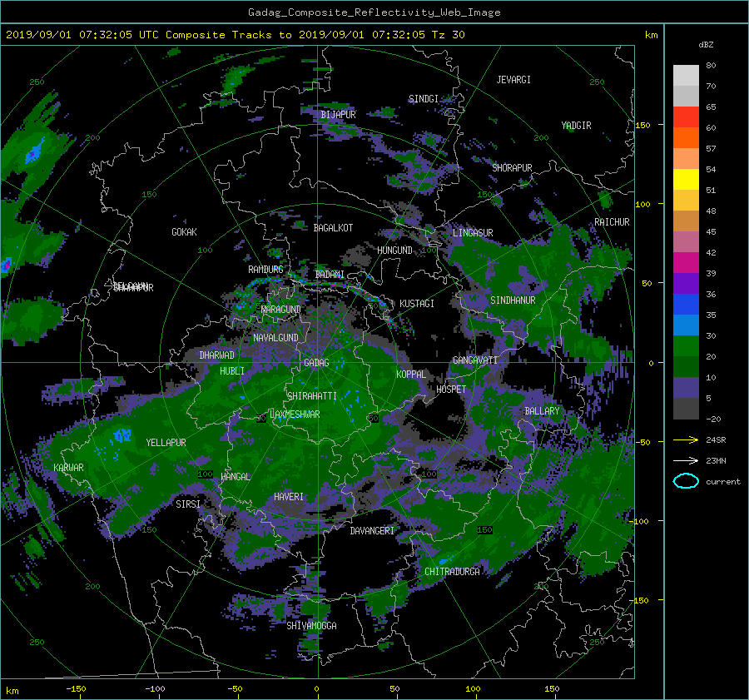The width and height of the screenshot is (749, 700).
Task: Click the SHIVAMOGGA label
Action: tap(311, 626)
